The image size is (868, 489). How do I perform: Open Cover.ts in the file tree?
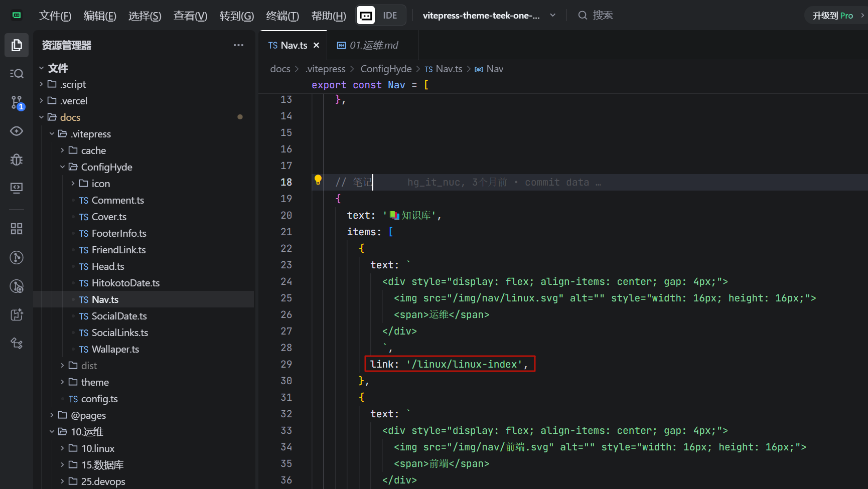pos(109,217)
